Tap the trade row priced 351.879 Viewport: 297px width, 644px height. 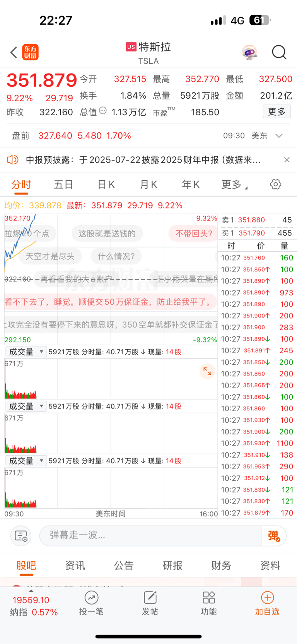(257, 513)
